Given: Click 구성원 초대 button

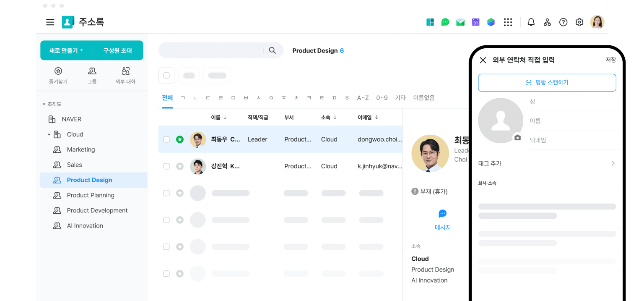Looking at the screenshot, I should pos(118,50).
